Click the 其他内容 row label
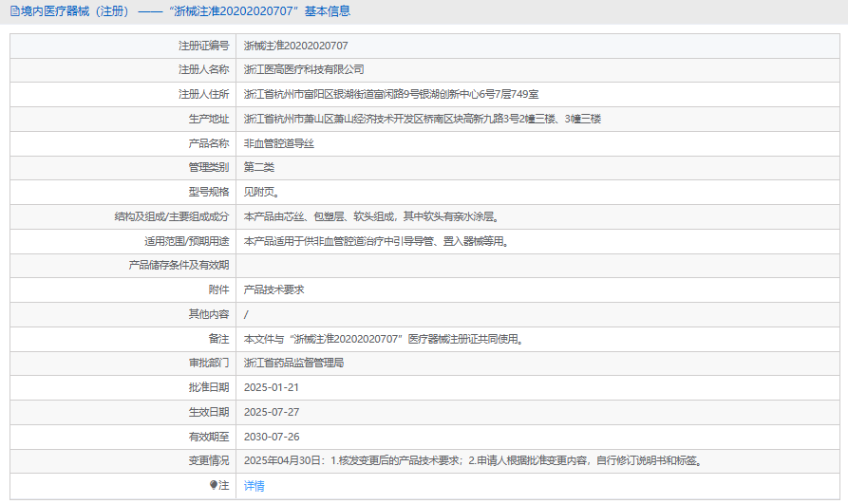848x504 pixels. pos(209,314)
